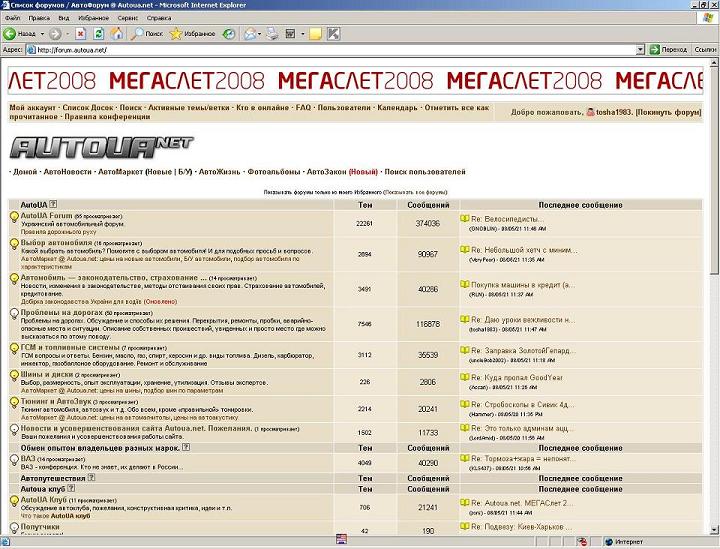Open the Выбор автомобиля forum link
Image resolution: width=720 pixels, height=549 pixels.
(x=56, y=242)
